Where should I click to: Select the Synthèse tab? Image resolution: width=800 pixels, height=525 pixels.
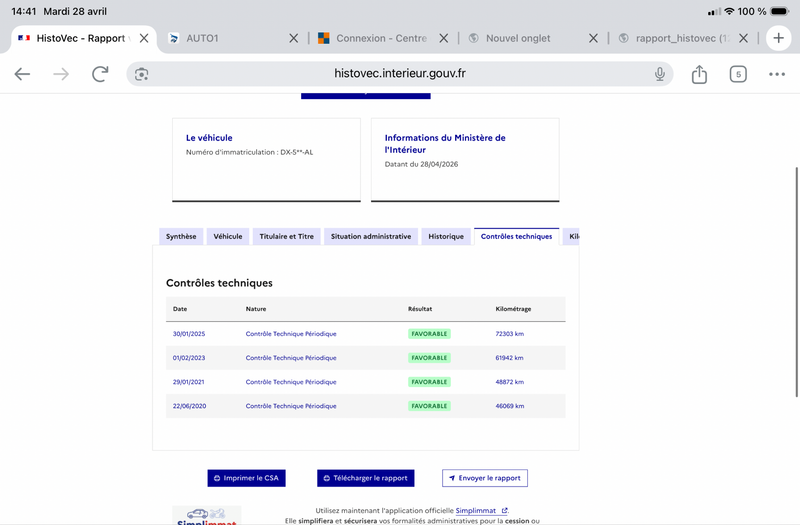point(181,237)
